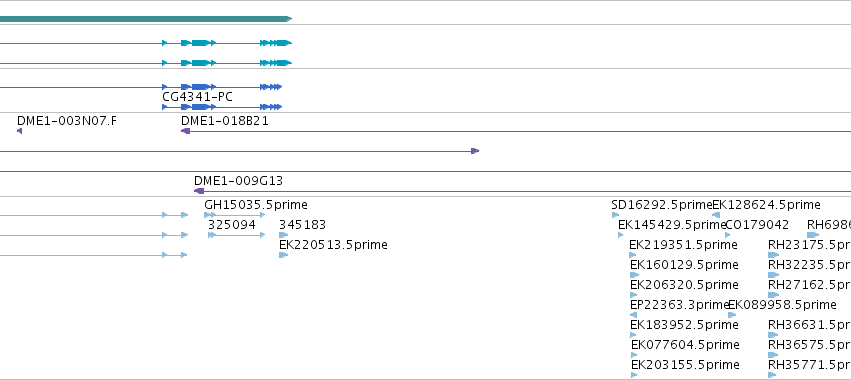Open the CO179042 feature label
The width and height of the screenshot is (851, 380).
coord(757,225)
